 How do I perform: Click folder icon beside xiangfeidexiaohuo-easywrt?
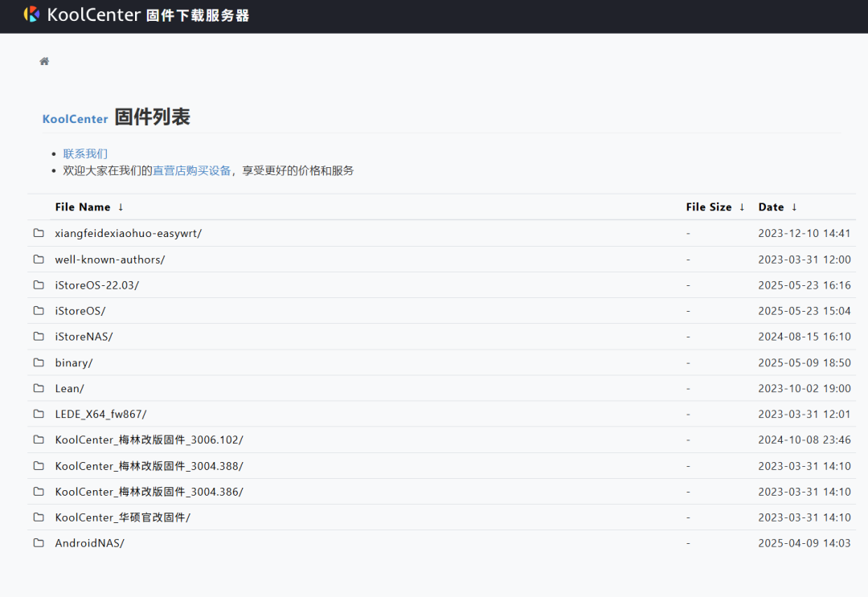click(x=39, y=233)
